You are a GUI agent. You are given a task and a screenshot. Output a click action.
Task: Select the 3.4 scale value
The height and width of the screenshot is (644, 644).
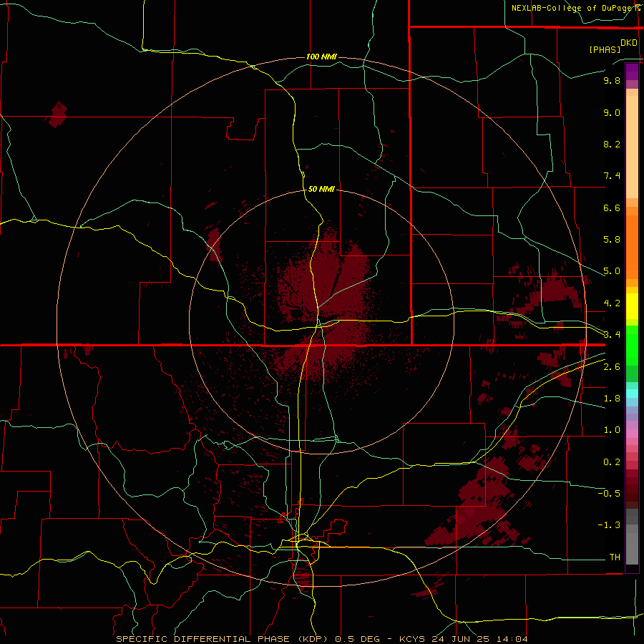click(612, 335)
